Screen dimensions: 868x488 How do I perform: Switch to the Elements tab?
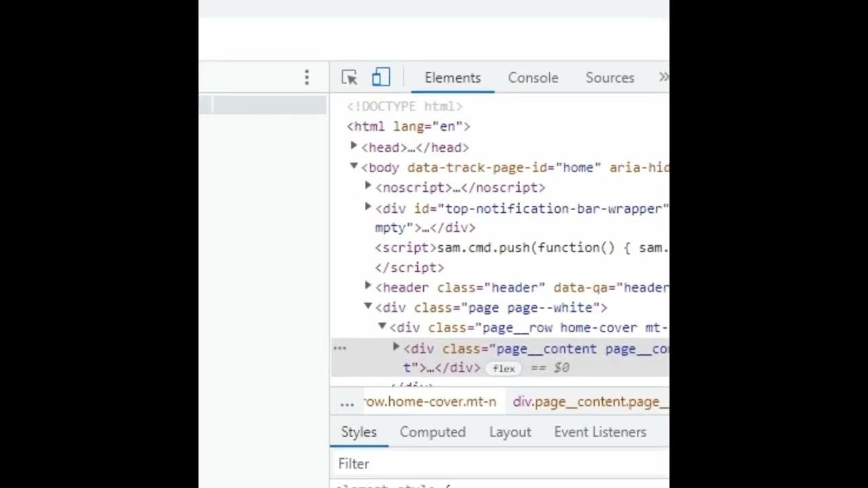coord(452,78)
